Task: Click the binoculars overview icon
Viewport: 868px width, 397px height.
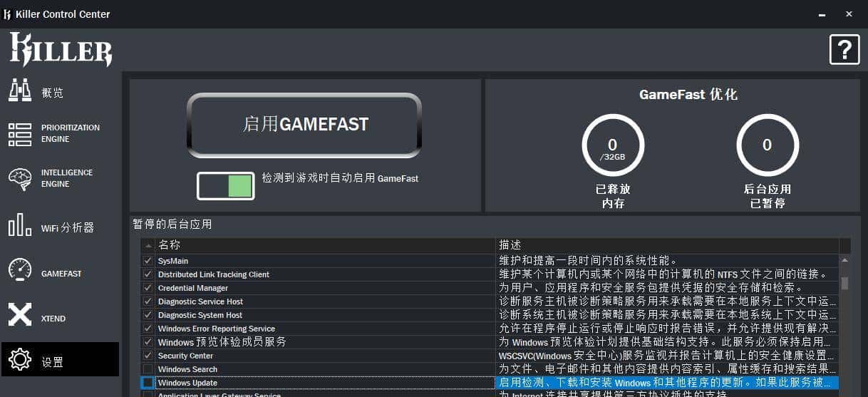Action: [20, 91]
